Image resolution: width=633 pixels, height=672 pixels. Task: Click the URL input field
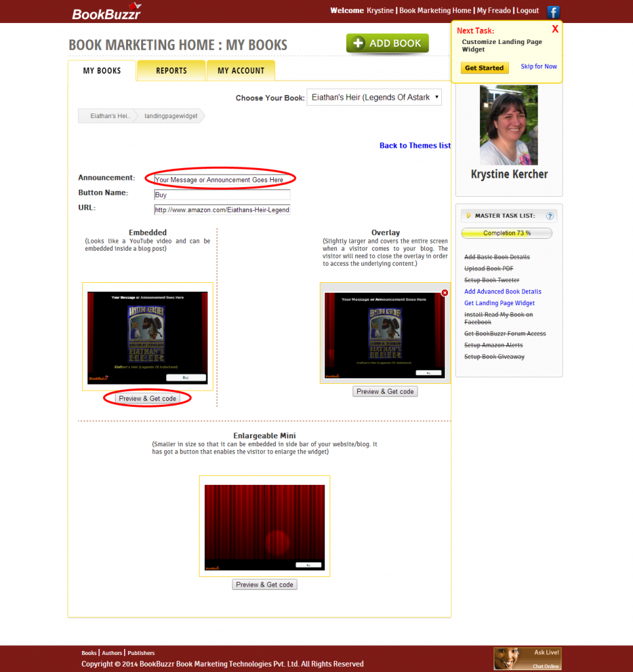(222, 209)
